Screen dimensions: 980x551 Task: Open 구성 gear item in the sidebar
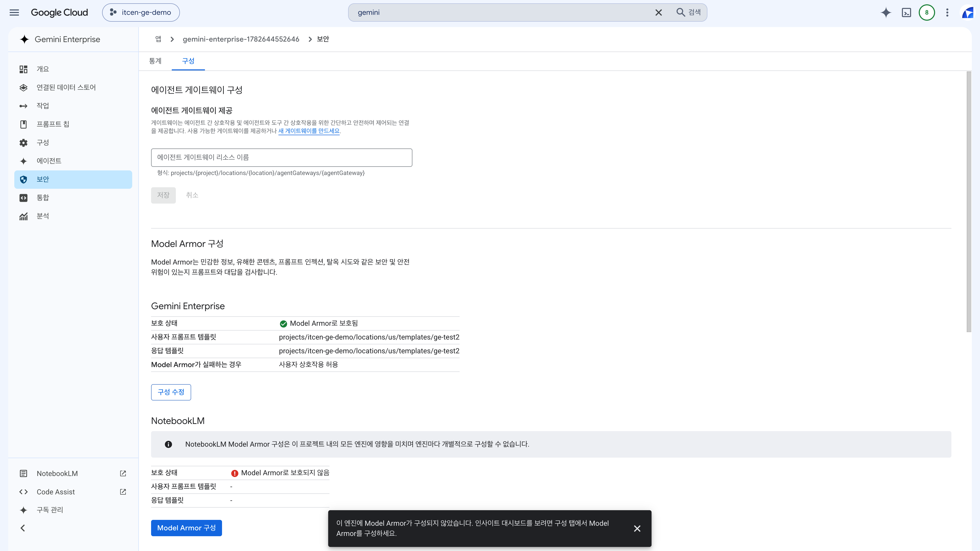(73, 143)
